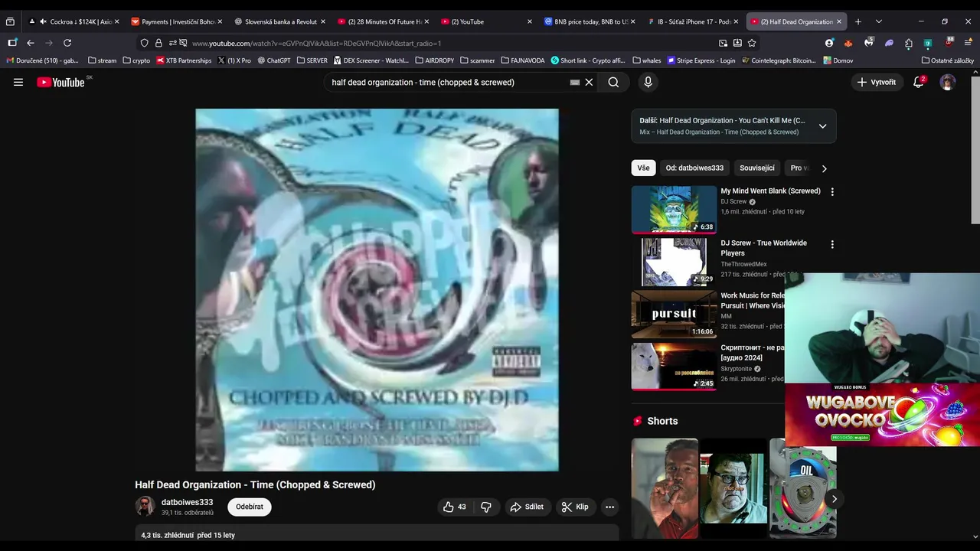Dislike the video with thumbs down

point(485,507)
